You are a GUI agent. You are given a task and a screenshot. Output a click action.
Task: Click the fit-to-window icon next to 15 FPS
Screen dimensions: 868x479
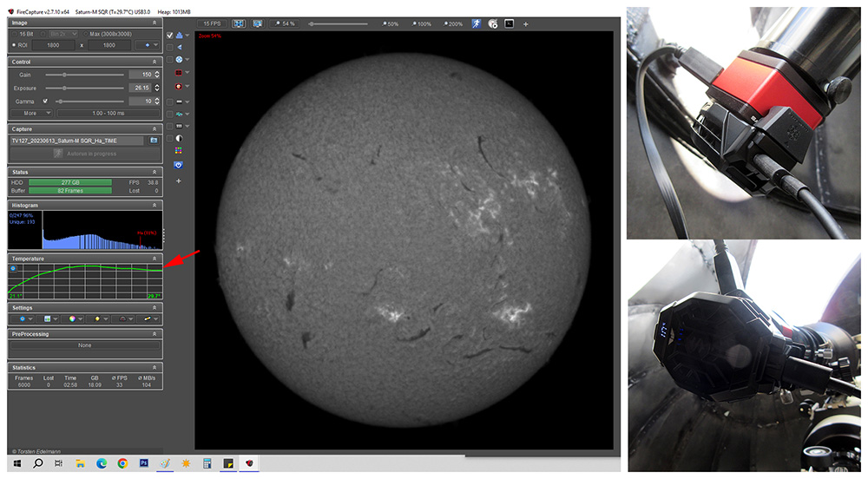pyautogui.click(x=240, y=23)
